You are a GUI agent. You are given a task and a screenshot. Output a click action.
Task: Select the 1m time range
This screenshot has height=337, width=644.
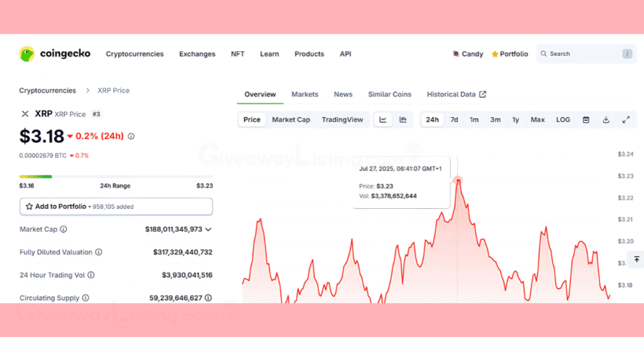click(474, 119)
